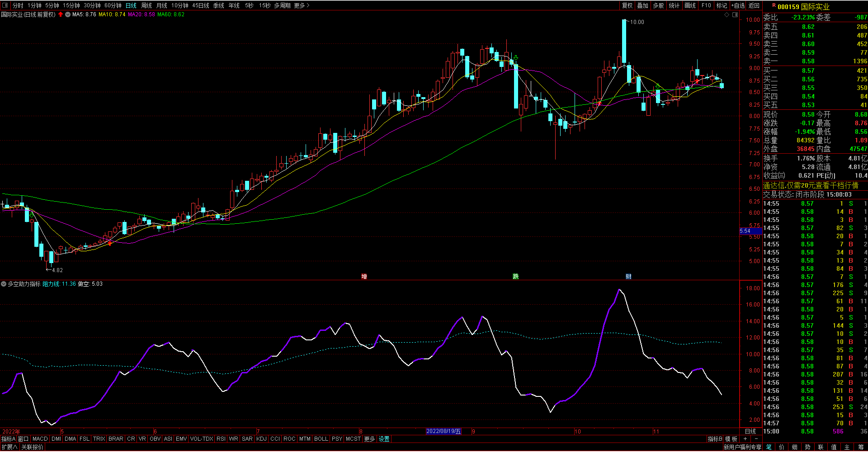Click the 通达信 千档行情 promotion text

(811, 185)
